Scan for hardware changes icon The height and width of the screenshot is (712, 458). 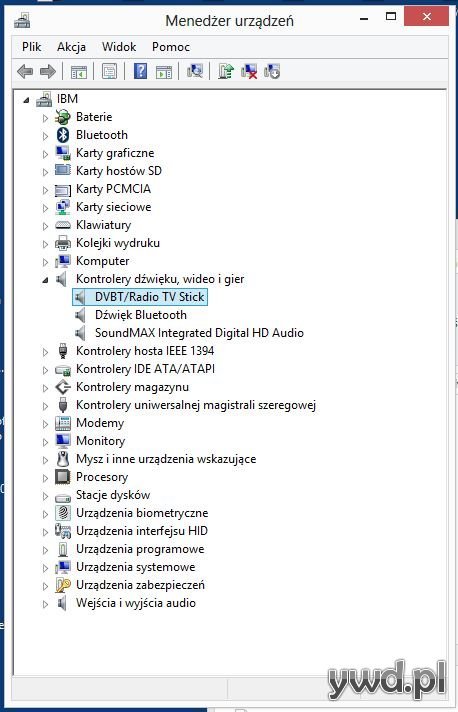pyautogui.click(x=195, y=71)
